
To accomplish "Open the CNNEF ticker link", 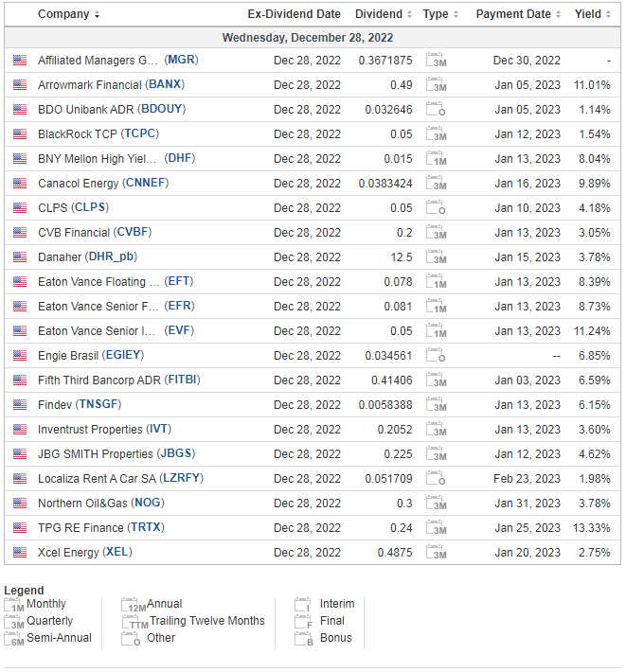I will pos(145,183).
